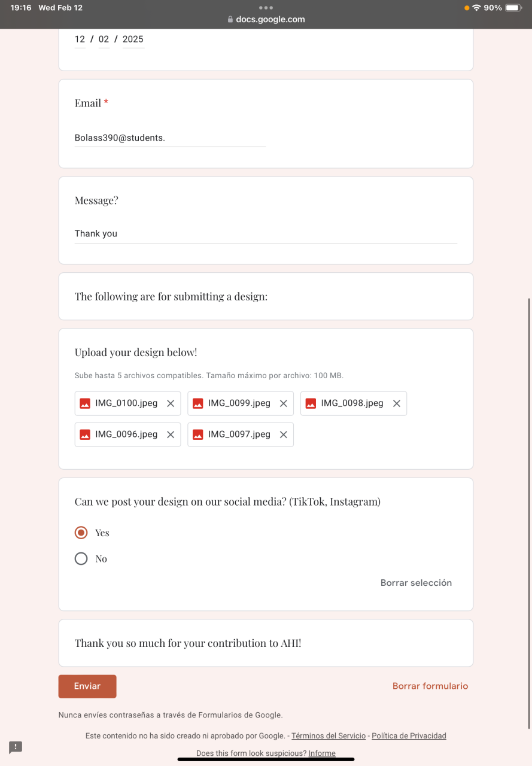
Task: Select the Yes radio option
Action: [81, 533]
